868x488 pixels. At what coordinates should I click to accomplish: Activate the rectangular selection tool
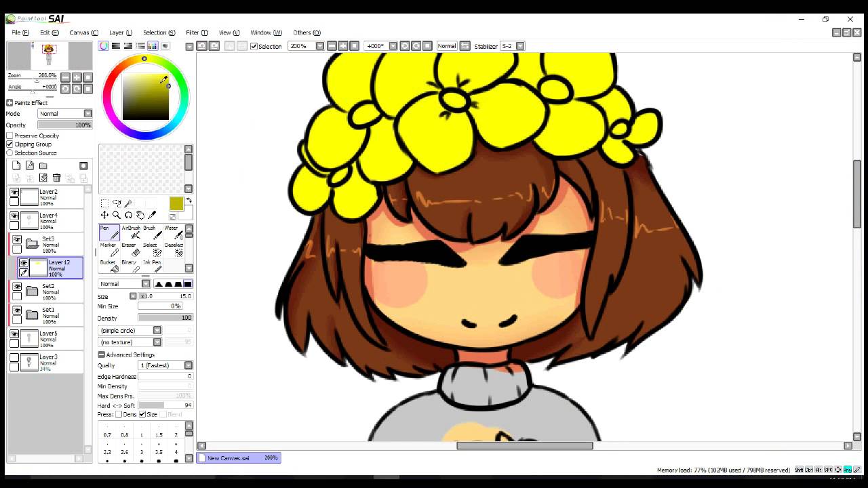pyautogui.click(x=104, y=203)
